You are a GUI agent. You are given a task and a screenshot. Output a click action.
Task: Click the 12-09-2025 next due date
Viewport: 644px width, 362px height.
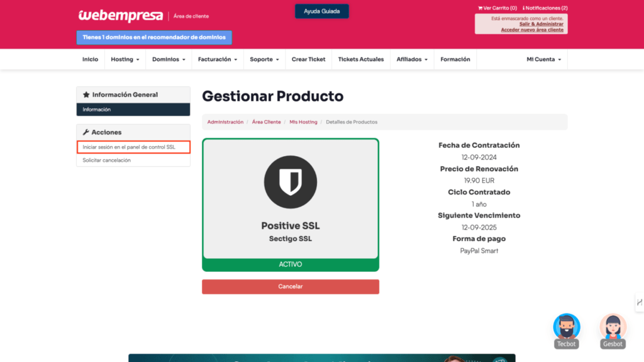pos(479,227)
